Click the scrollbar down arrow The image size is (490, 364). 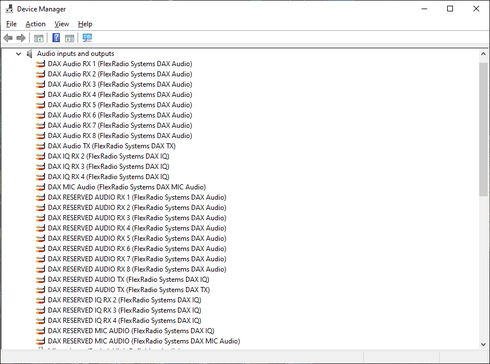click(483, 345)
